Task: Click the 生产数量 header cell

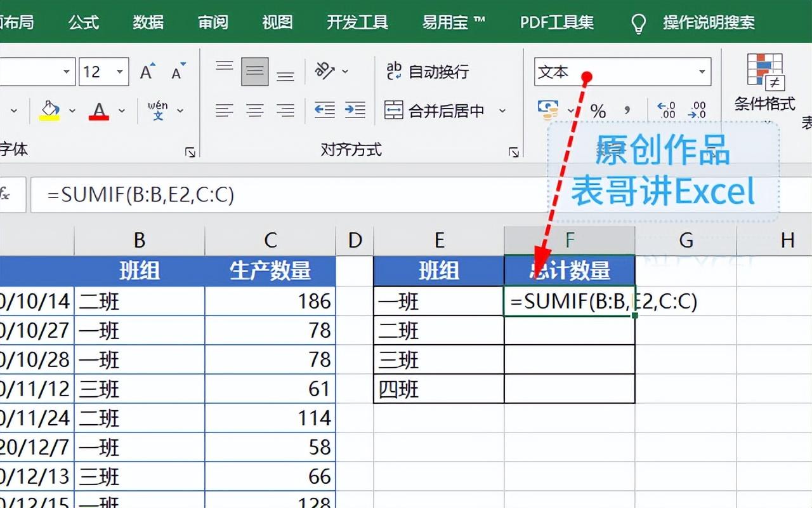Action: pos(270,271)
